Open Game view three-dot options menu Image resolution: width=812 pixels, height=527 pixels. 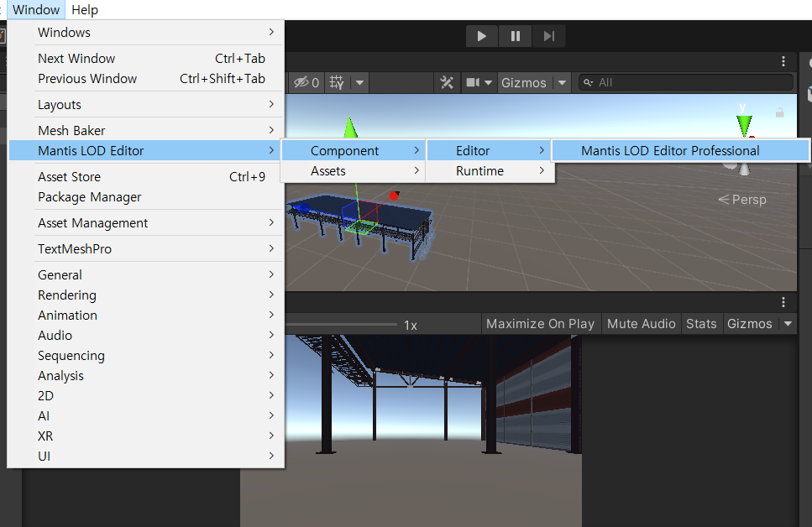pos(783,302)
